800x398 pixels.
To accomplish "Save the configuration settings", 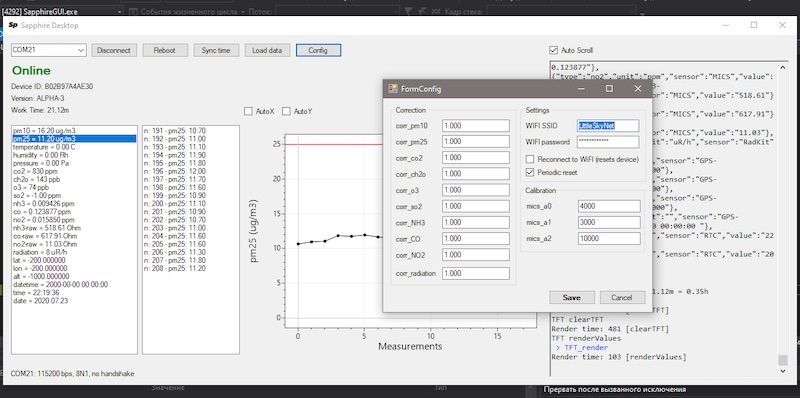I will pos(572,297).
